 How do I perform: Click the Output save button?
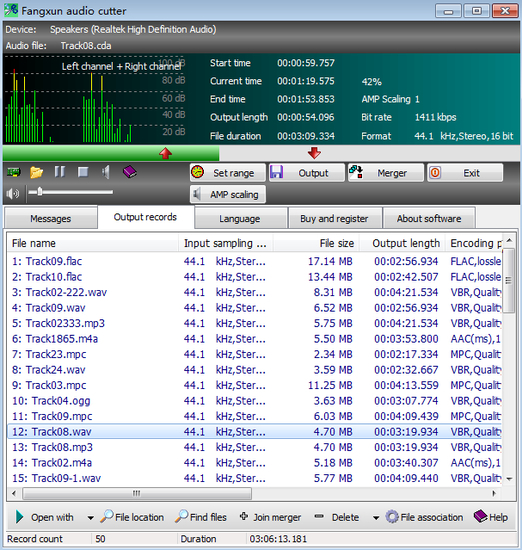pos(307,173)
